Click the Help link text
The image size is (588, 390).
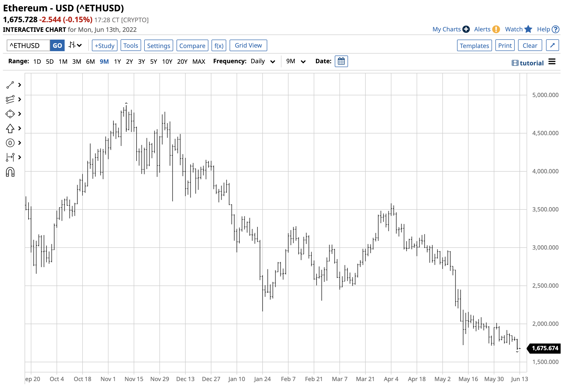(543, 29)
